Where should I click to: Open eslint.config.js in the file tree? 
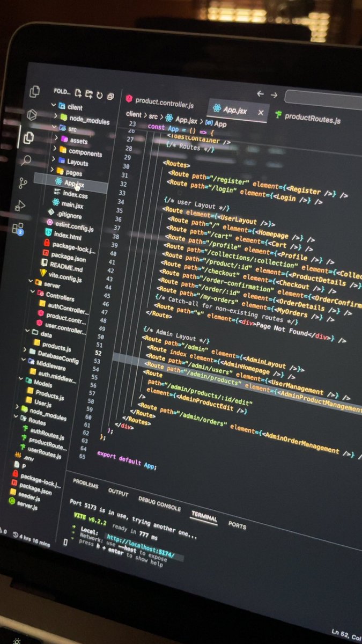click(x=73, y=226)
